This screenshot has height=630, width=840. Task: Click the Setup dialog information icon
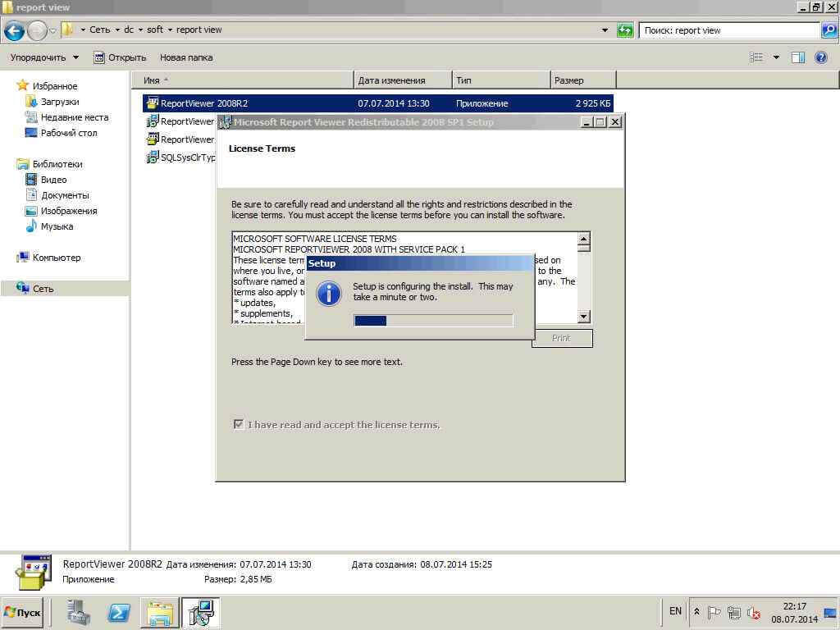[328, 294]
